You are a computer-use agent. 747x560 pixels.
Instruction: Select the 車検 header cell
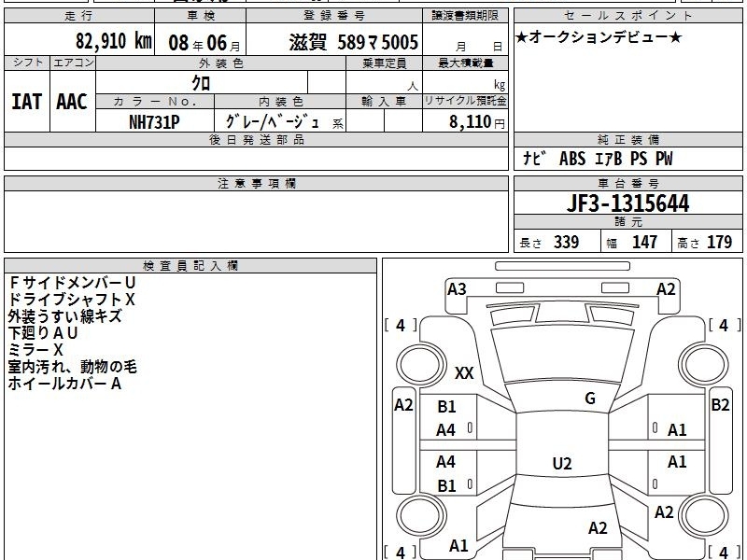click(201, 16)
